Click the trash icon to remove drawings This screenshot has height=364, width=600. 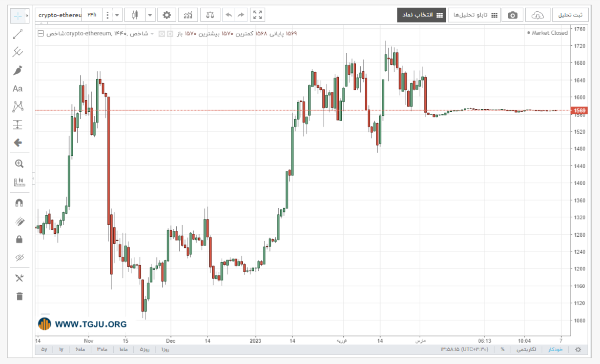(19, 296)
